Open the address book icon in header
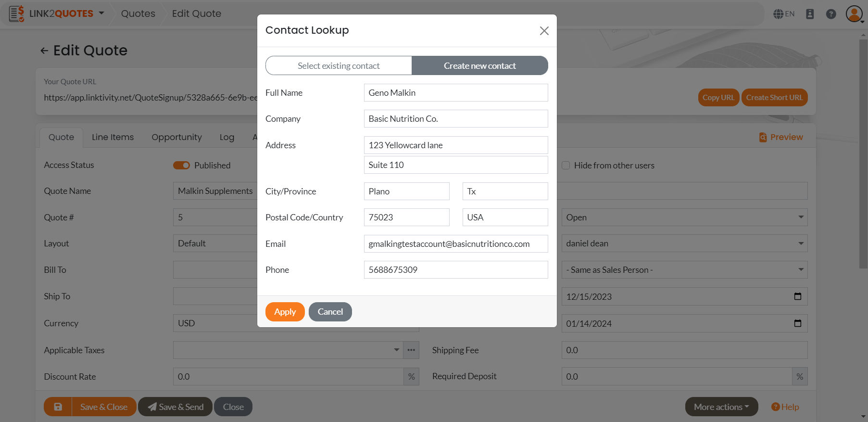The width and height of the screenshot is (868, 422). pyautogui.click(x=810, y=14)
